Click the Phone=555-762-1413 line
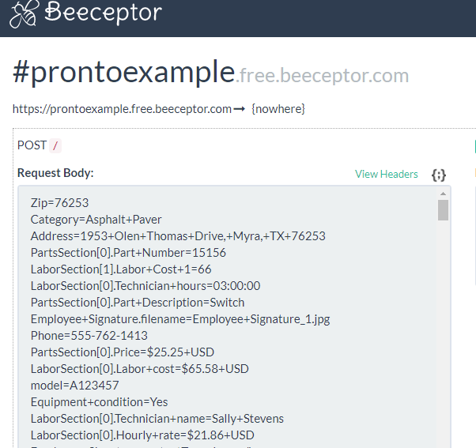This screenshot has height=448, width=476. click(89, 336)
